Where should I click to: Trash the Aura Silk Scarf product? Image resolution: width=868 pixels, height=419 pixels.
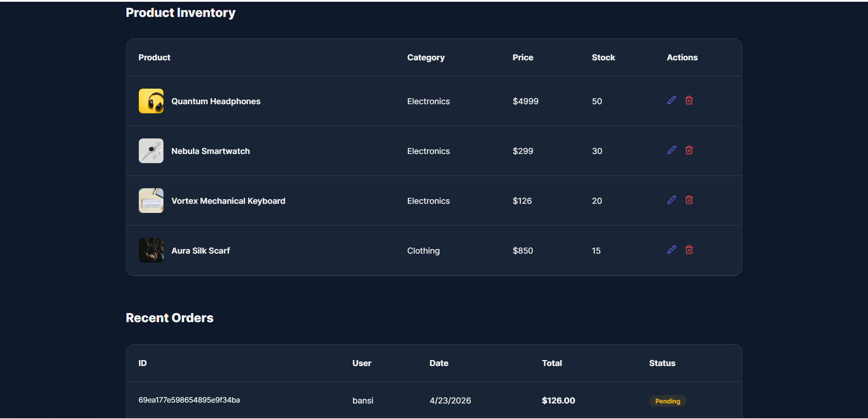point(689,250)
